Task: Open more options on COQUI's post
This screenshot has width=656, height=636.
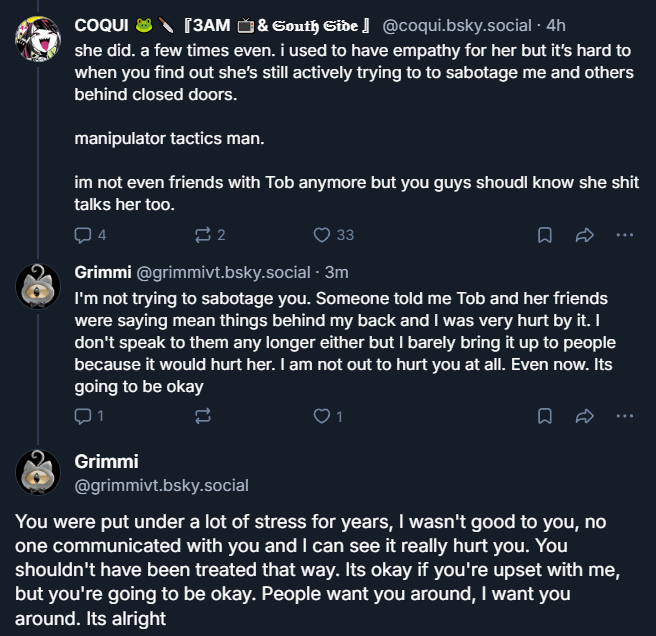Action: tap(625, 235)
